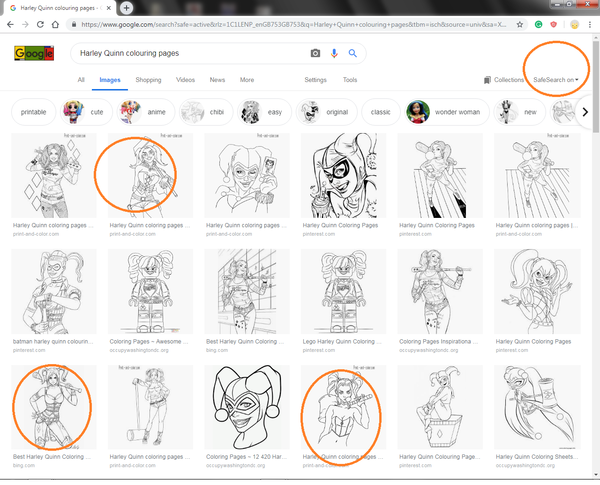The width and height of the screenshot is (600, 485).
Task: Start voice search with microphone icon
Action: click(x=334, y=53)
